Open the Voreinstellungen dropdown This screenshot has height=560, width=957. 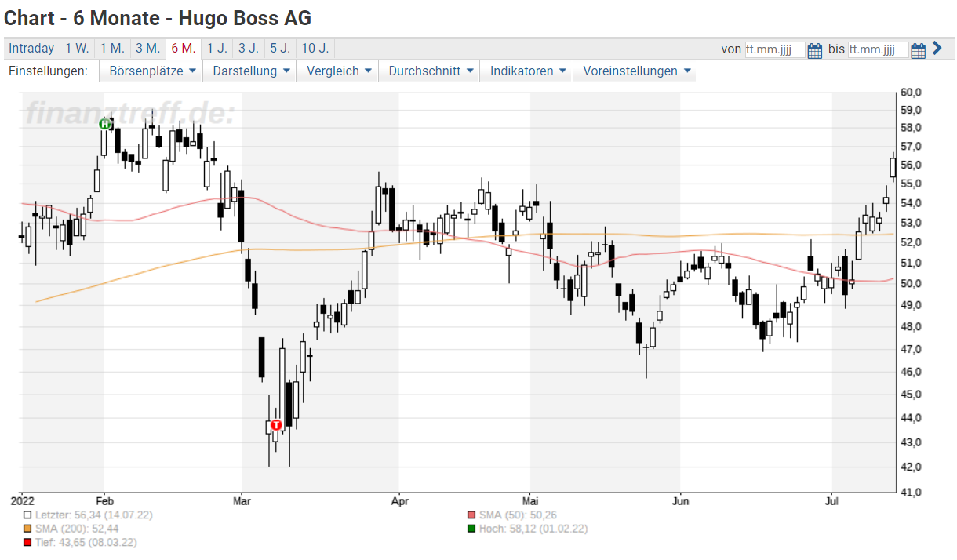pos(635,71)
